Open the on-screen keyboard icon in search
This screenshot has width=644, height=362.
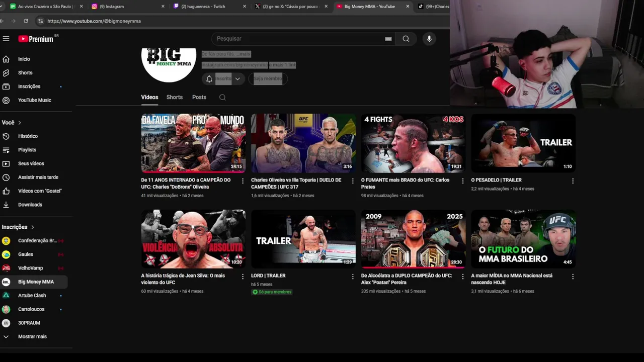388,39
